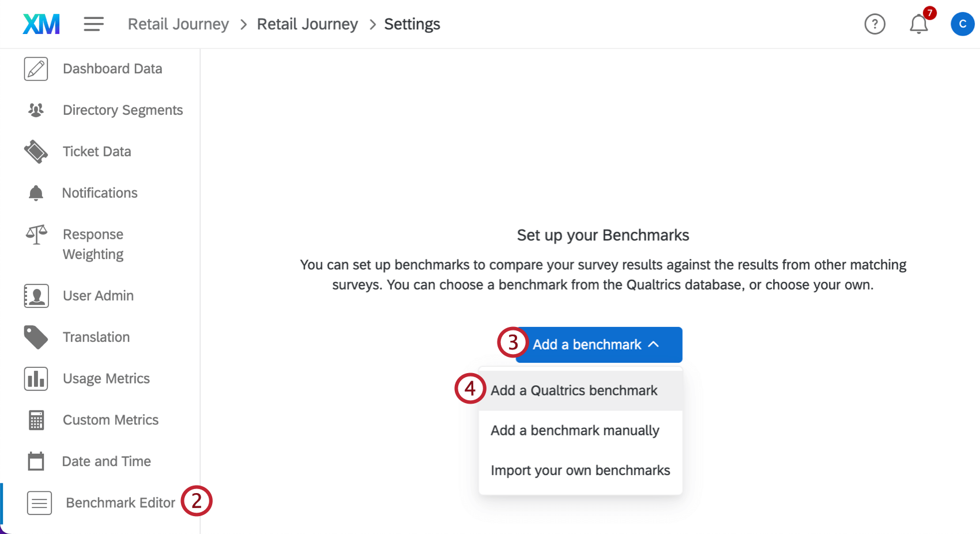980x534 pixels.
Task: Click the Ticket Data ticket icon
Action: pos(36,152)
